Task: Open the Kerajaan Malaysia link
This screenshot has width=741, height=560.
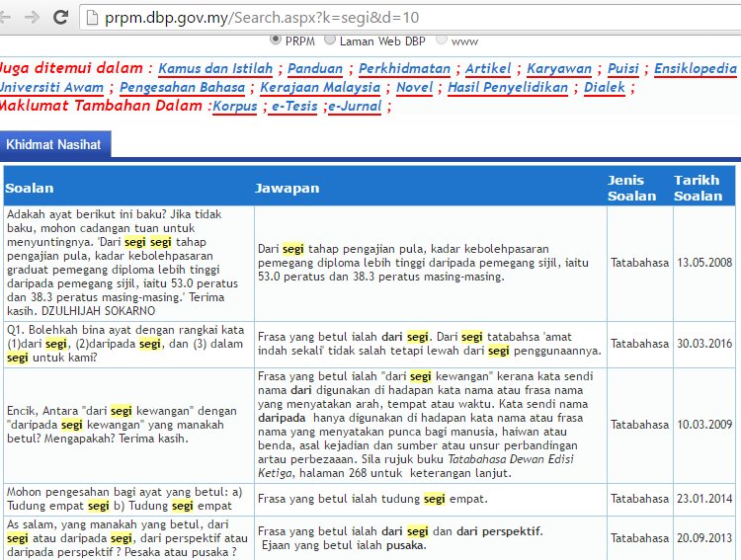Action: (x=320, y=88)
